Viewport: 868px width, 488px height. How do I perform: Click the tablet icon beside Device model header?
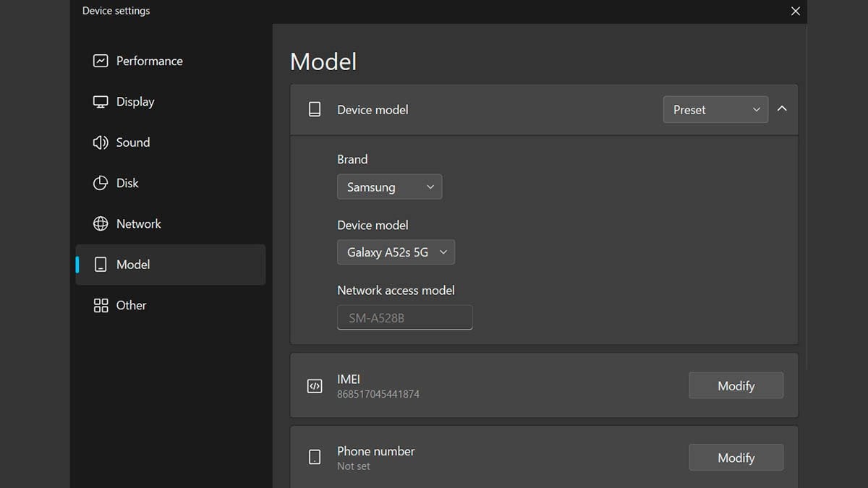(315, 110)
